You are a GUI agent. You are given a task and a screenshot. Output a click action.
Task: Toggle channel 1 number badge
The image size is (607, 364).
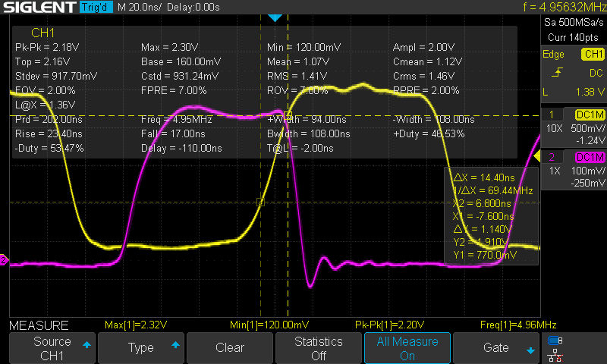(x=551, y=114)
